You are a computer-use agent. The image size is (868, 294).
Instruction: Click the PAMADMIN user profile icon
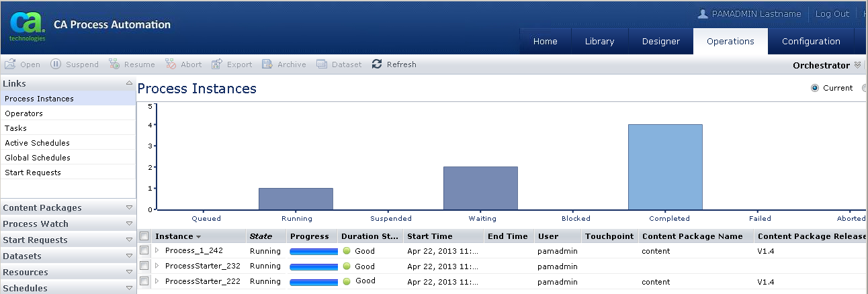[x=703, y=13]
